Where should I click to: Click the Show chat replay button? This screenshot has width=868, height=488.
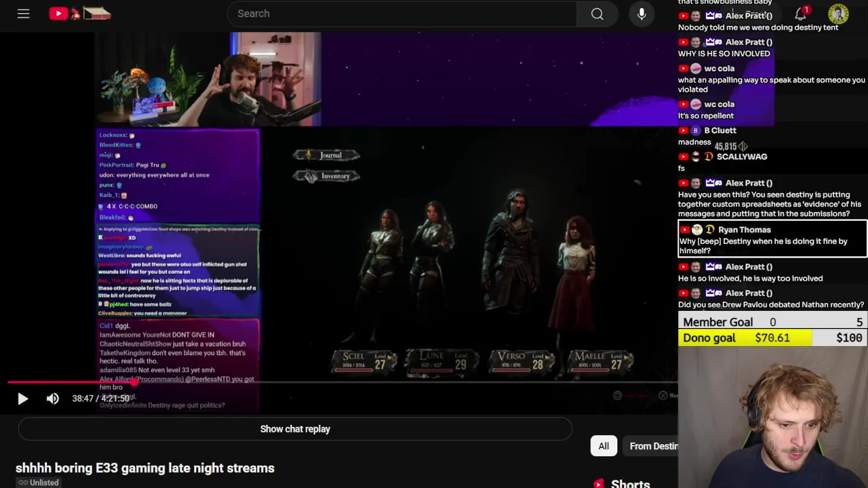point(295,429)
